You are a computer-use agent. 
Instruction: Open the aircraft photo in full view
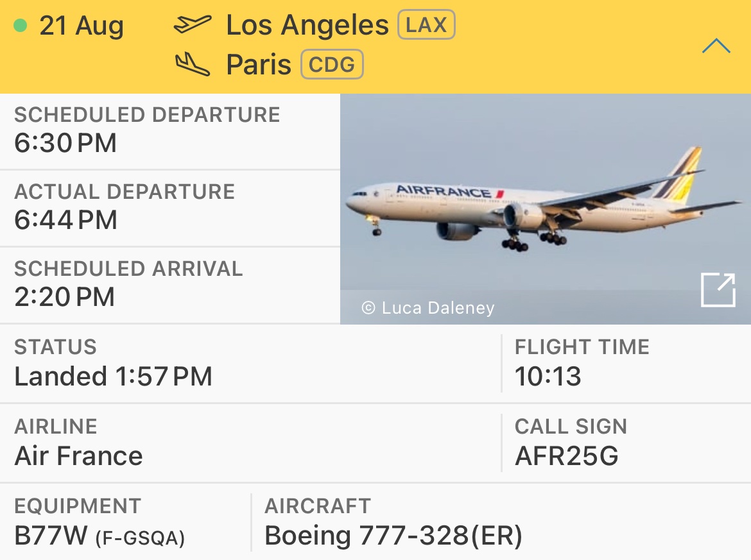point(718,289)
